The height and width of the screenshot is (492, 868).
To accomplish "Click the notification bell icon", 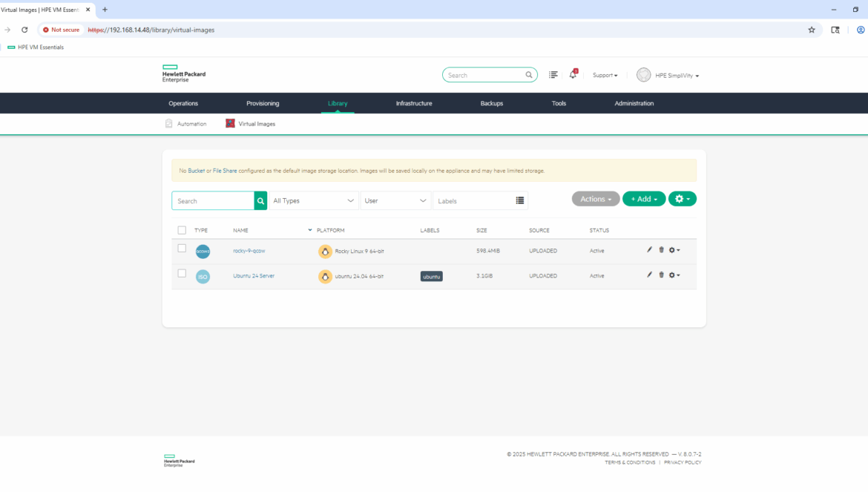I will click(573, 75).
